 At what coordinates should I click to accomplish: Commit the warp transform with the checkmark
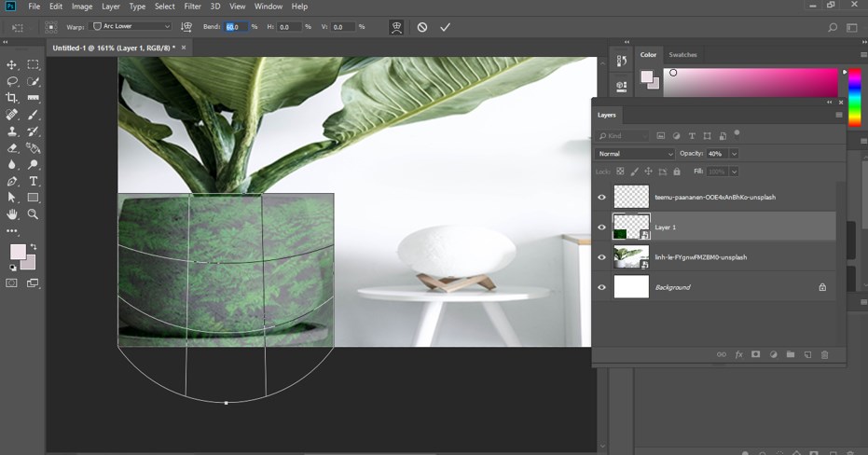tap(445, 27)
